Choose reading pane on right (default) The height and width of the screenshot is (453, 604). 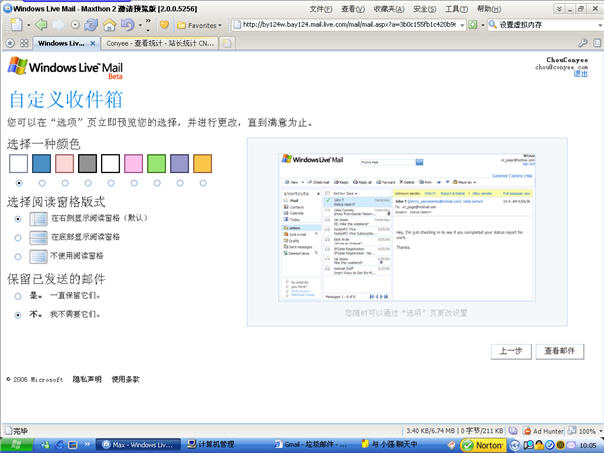click(x=18, y=219)
